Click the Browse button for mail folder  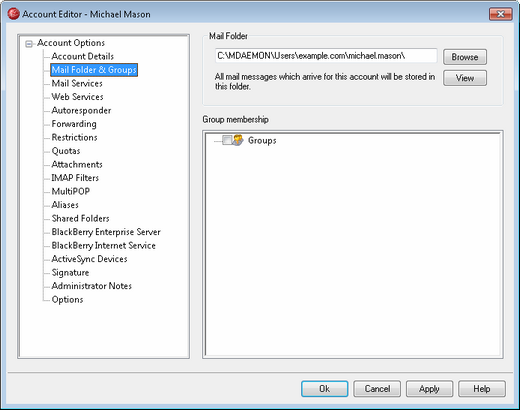pyautogui.click(x=465, y=57)
